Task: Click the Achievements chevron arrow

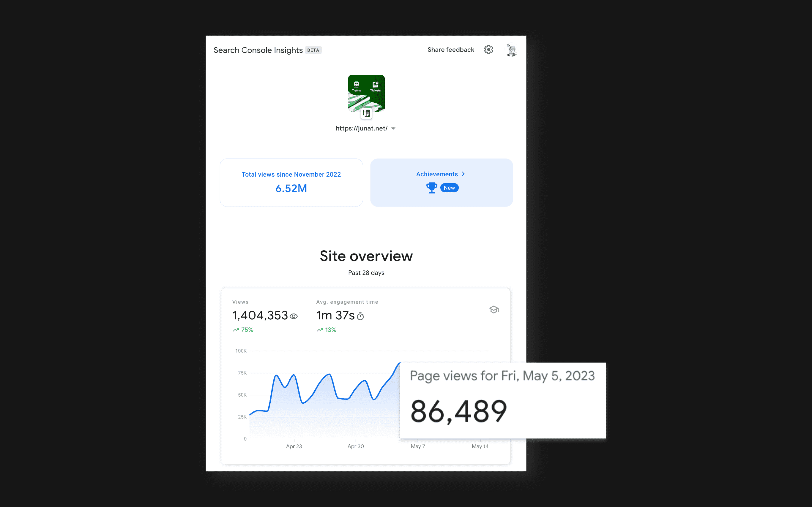Action: coord(463,174)
